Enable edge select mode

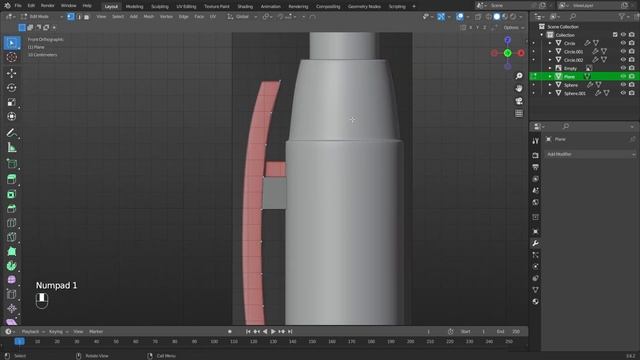[79, 17]
